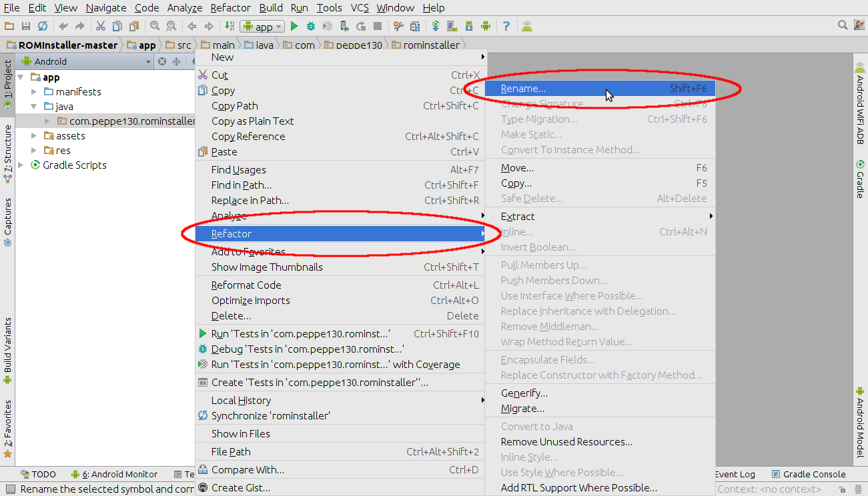Click the green Run play icon

tap(294, 26)
